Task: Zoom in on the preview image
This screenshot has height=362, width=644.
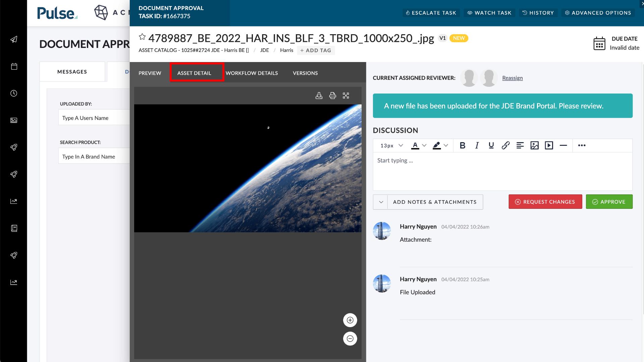Action: (350, 320)
